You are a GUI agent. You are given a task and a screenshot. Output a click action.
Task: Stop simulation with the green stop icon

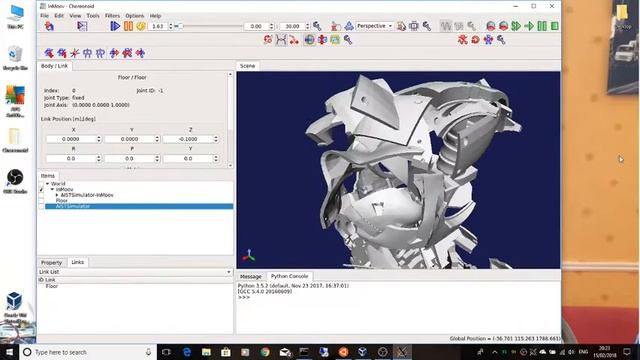[555, 26]
